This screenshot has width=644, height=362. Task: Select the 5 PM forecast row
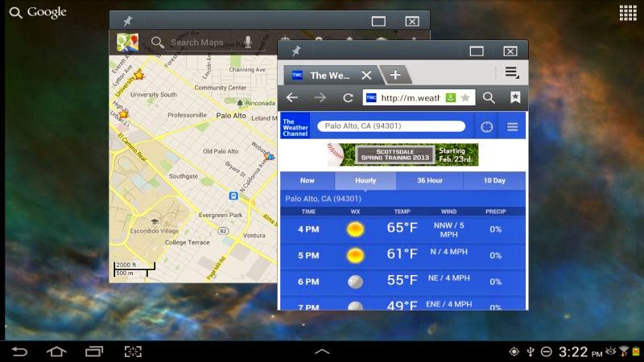pos(402,256)
